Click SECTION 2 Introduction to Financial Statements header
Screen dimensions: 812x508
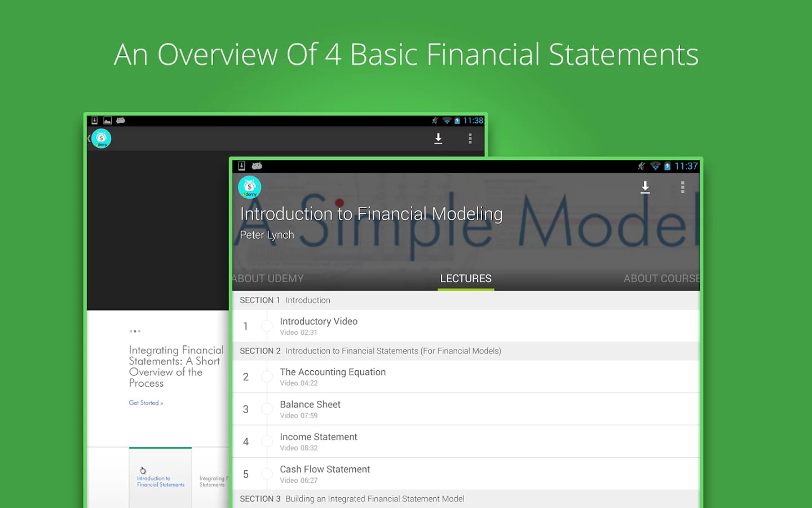pos(466,351)
